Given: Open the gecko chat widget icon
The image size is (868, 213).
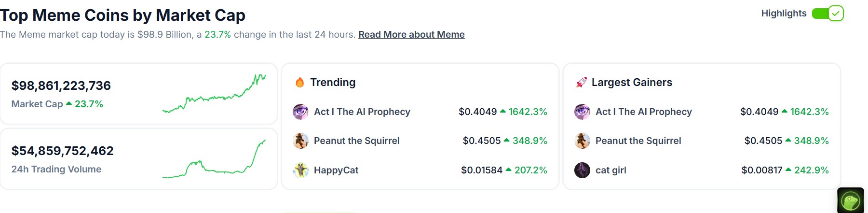Looking at the screenshot, I should [x=851, y=200].
